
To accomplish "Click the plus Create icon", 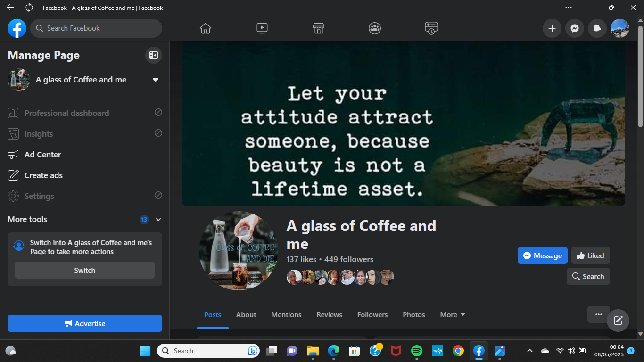I will 552,28.
